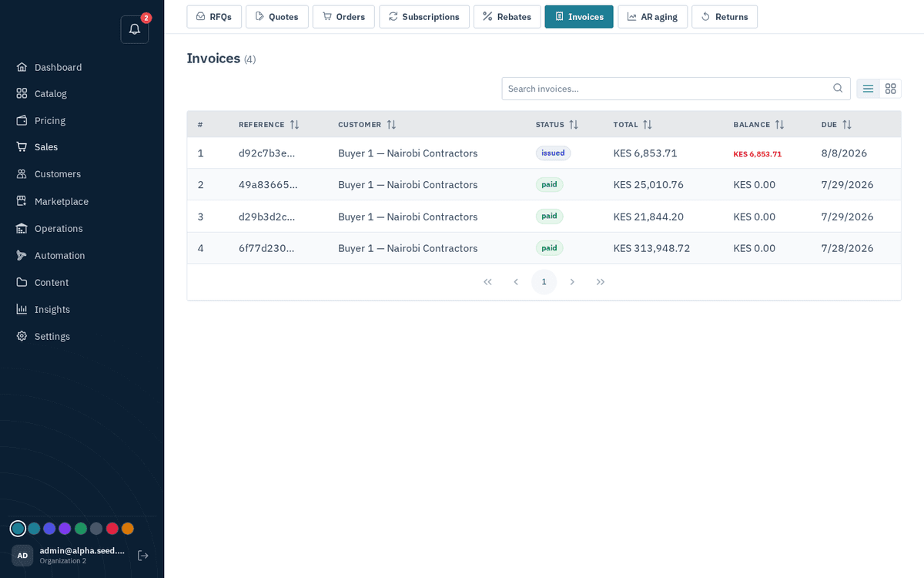
Task: Go to previous page of invoices
Action: (x=516, y=282)
